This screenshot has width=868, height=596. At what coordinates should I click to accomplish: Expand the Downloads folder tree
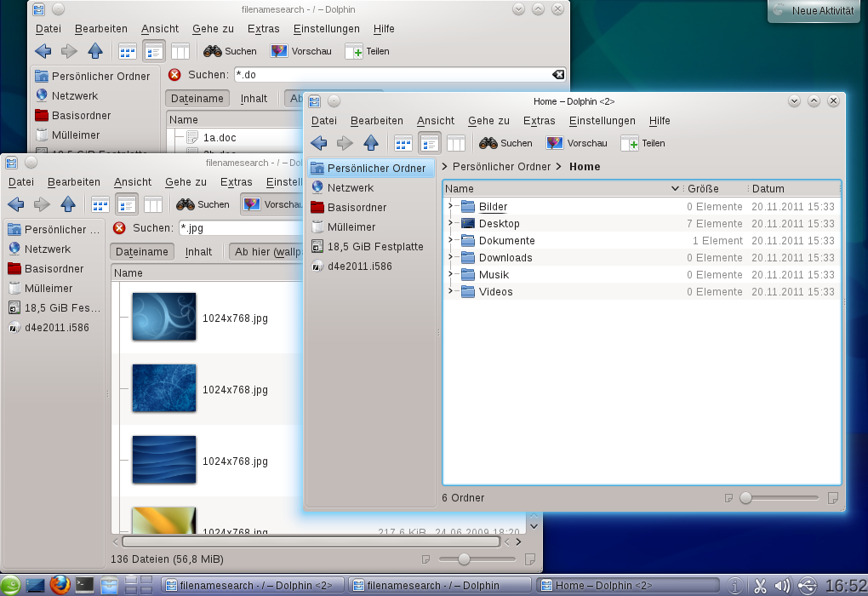(451, 258)
